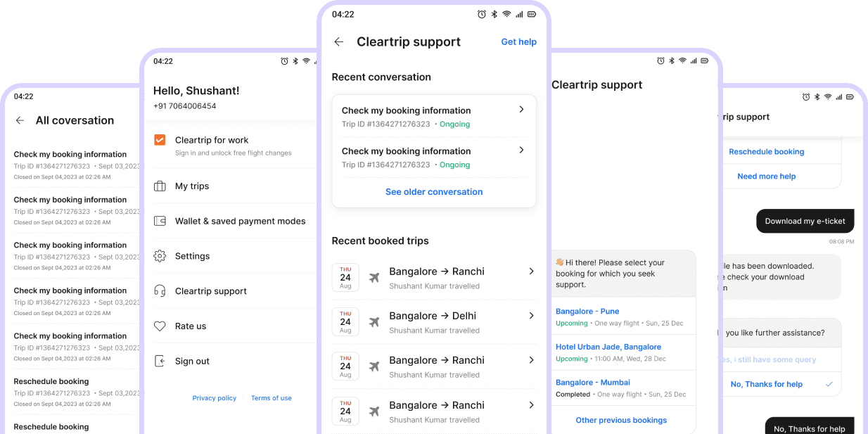The width and height of the screenshot is (868, 434).
Task: Click Get help link
Action: [x=518, y=42]
